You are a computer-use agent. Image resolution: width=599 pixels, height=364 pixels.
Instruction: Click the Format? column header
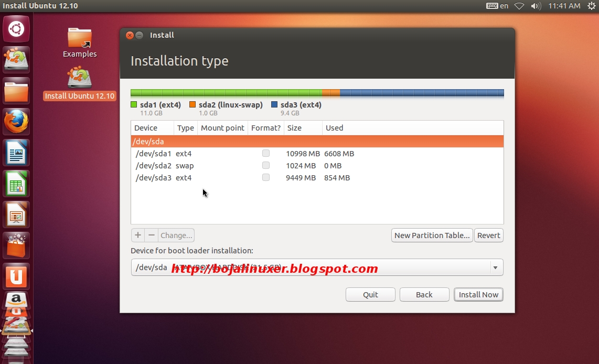(x=266, y=128)
